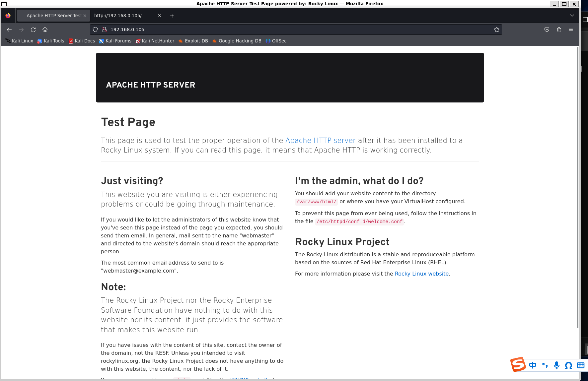Toggle Chinese/English input mode (中)
Viewport: 588px width, 381px height.
(x=533, y=365)
